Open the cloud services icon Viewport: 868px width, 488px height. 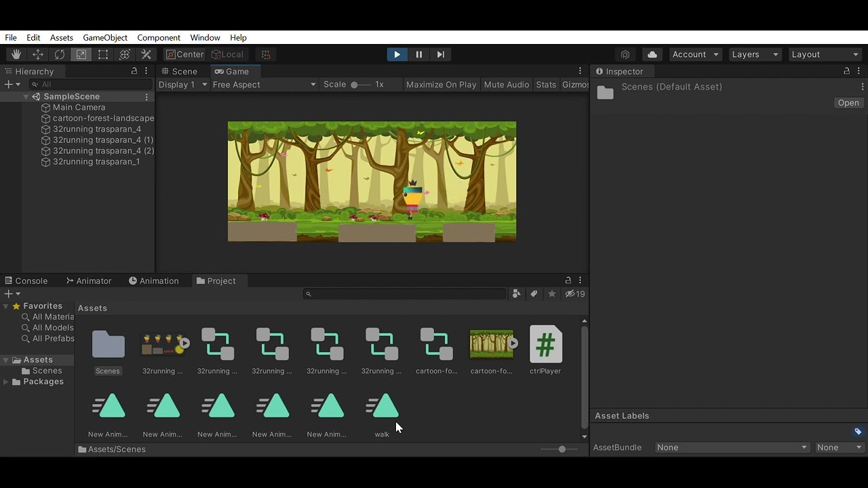tap(652, 54)
